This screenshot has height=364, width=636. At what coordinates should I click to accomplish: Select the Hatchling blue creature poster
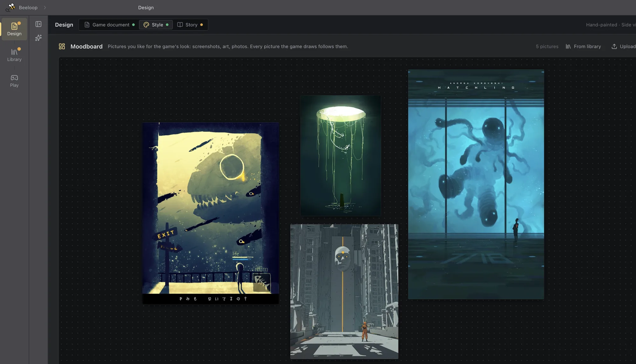coord(476,184)
